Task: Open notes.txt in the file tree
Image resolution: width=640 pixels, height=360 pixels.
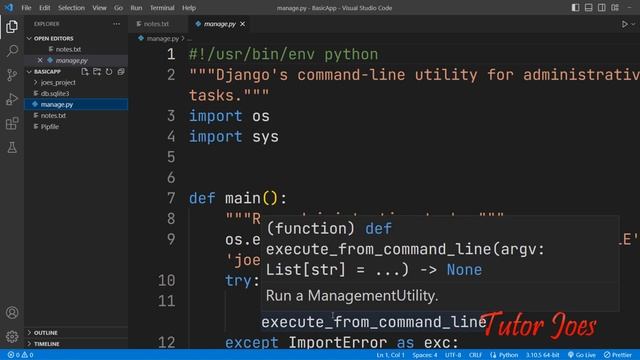Action: point(53,116)
